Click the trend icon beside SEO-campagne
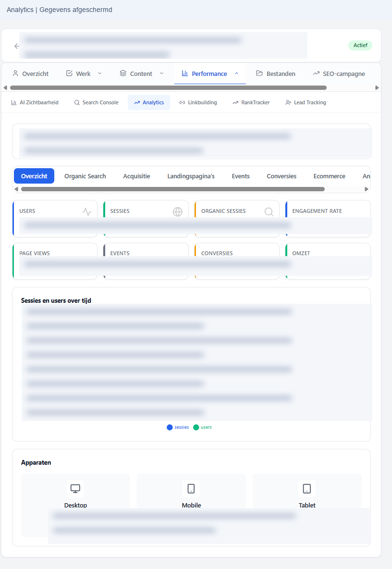 (316, 74)
